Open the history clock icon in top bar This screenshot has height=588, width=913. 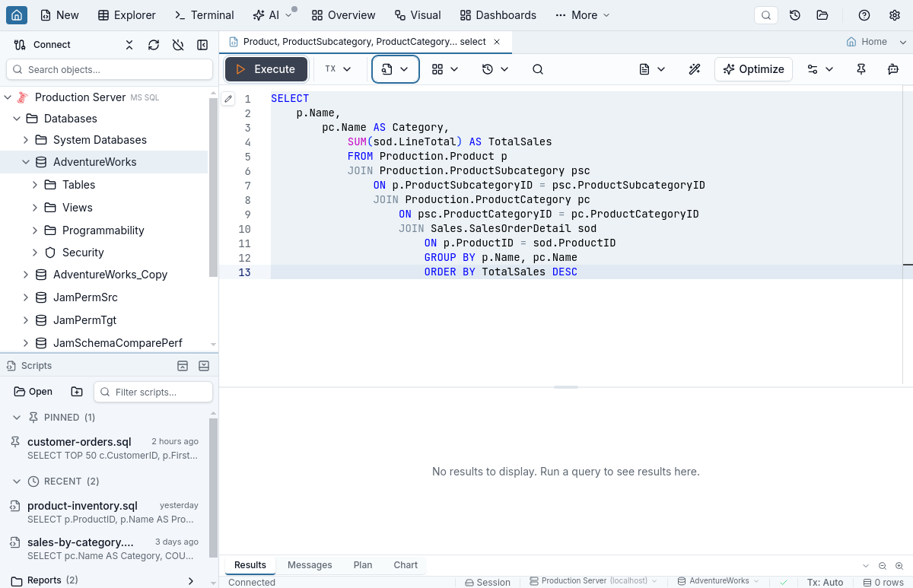(x=795, y=15)
